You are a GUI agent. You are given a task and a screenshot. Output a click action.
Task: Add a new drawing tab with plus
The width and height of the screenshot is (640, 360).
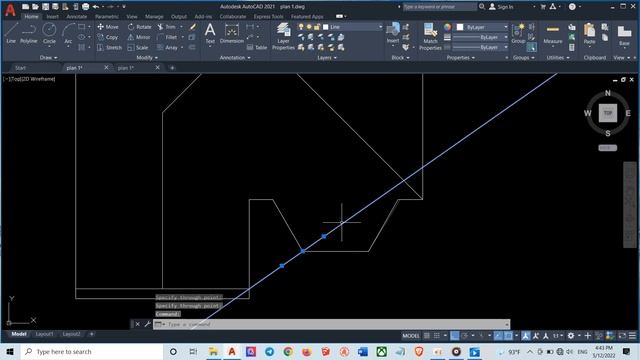[172, 68]
